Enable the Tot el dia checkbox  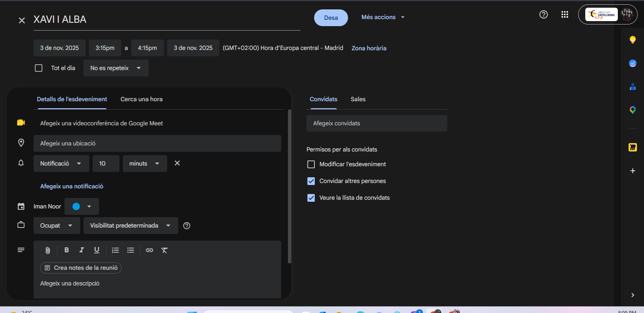tap(39, 68)
